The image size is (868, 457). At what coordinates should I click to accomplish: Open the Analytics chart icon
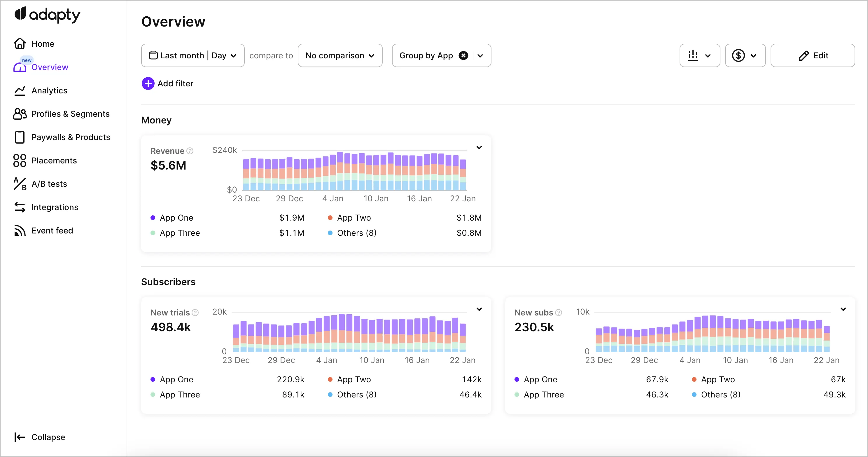coord(20,90)
